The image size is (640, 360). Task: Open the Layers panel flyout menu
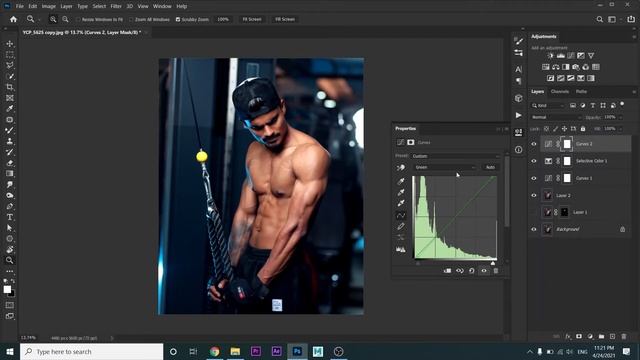point(634,92)
